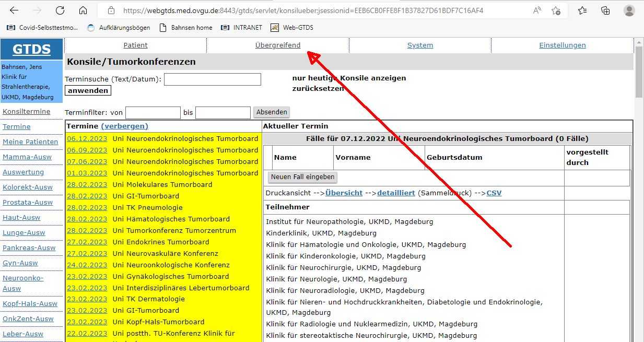
Task: Click Neuen Fall eingeben
Action: click(302, 177)
